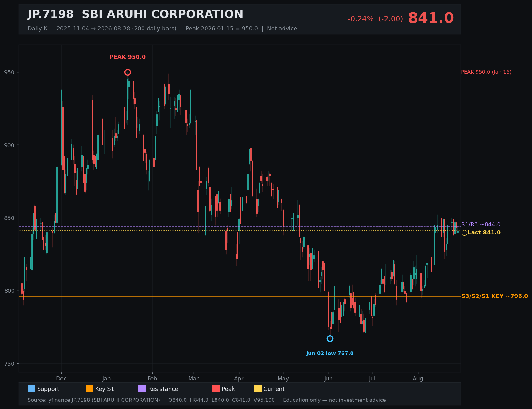532x409 pixels.
Task: Click the 850 y-axis tick label
Action: (x=9, y=218)
